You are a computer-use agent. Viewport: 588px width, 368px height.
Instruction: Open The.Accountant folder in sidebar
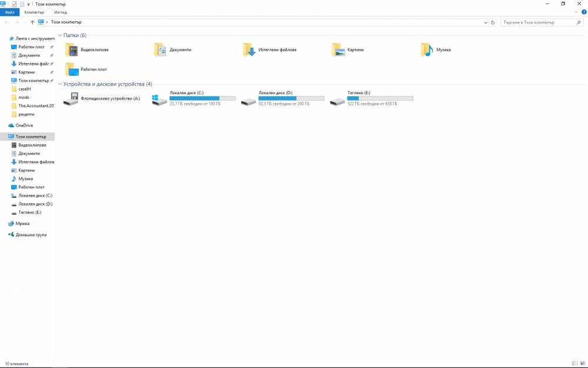[32, 106]
